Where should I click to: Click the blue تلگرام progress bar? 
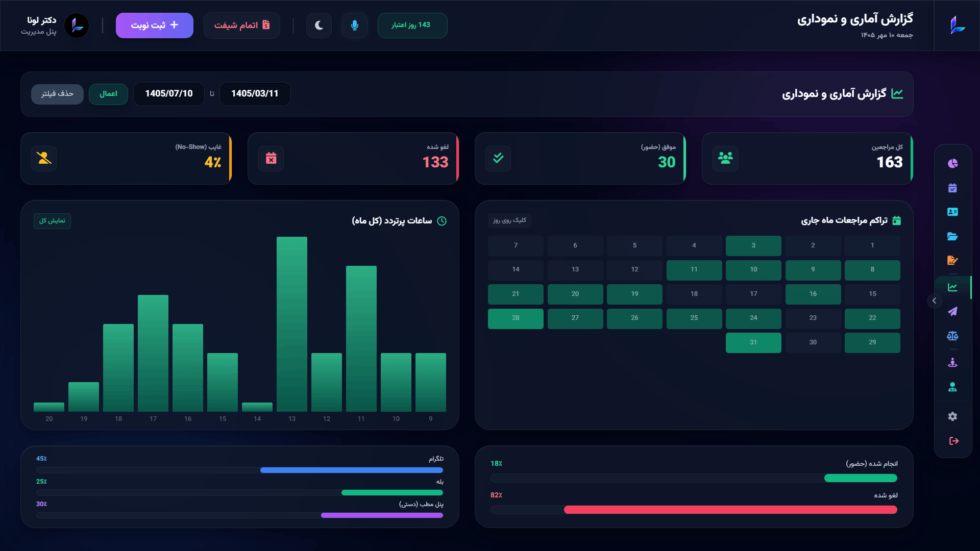352,470
